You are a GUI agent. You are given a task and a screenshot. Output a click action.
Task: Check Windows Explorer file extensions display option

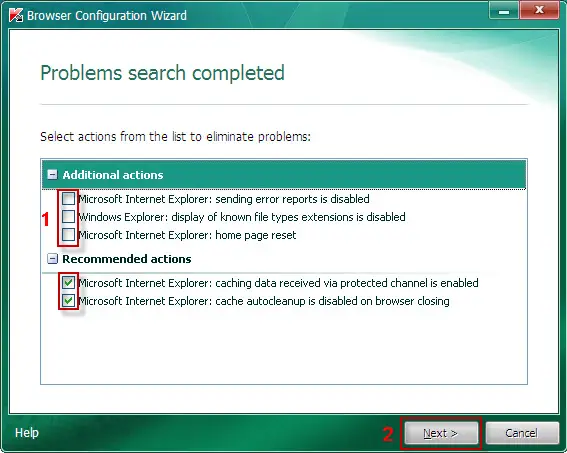click(x=68, y=217)
